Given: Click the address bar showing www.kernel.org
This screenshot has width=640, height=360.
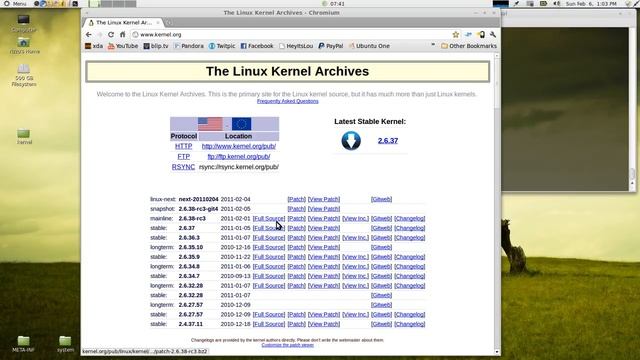Looking at the screenshot, I should [x=291, y=35].
